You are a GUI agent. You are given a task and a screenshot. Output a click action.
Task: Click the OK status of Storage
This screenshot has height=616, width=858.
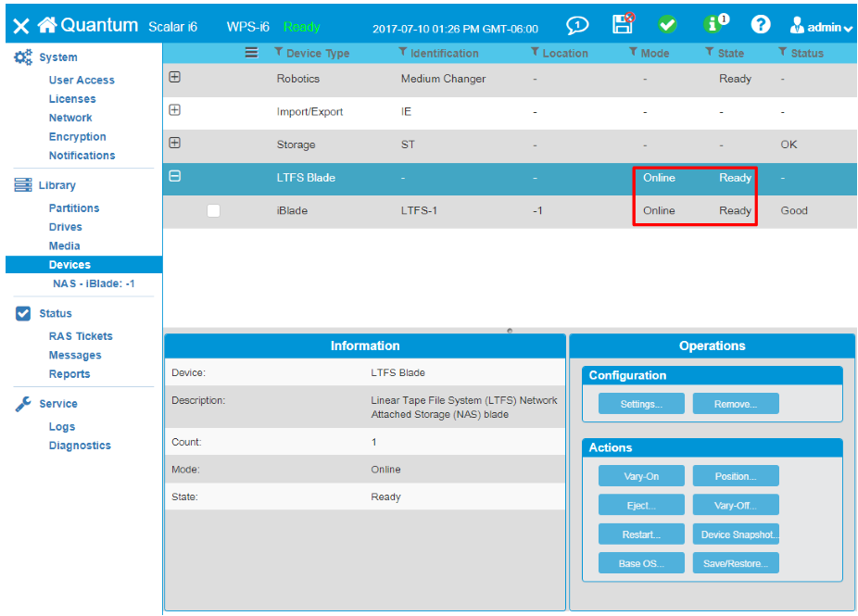(789, 145)
